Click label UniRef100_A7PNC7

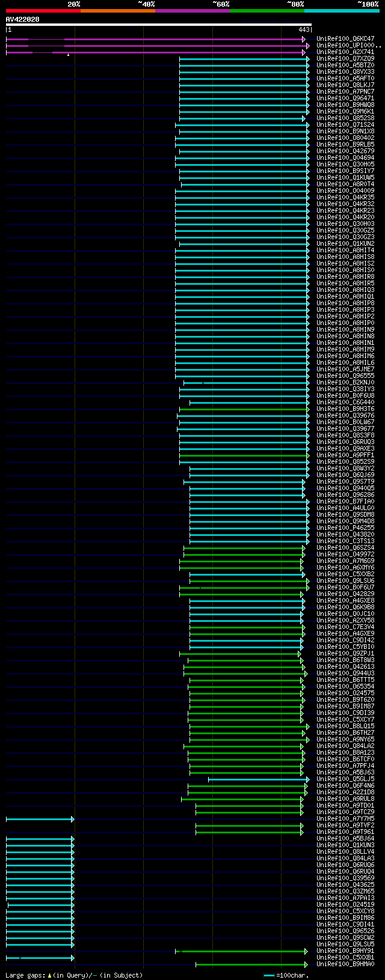coord(345,92)
